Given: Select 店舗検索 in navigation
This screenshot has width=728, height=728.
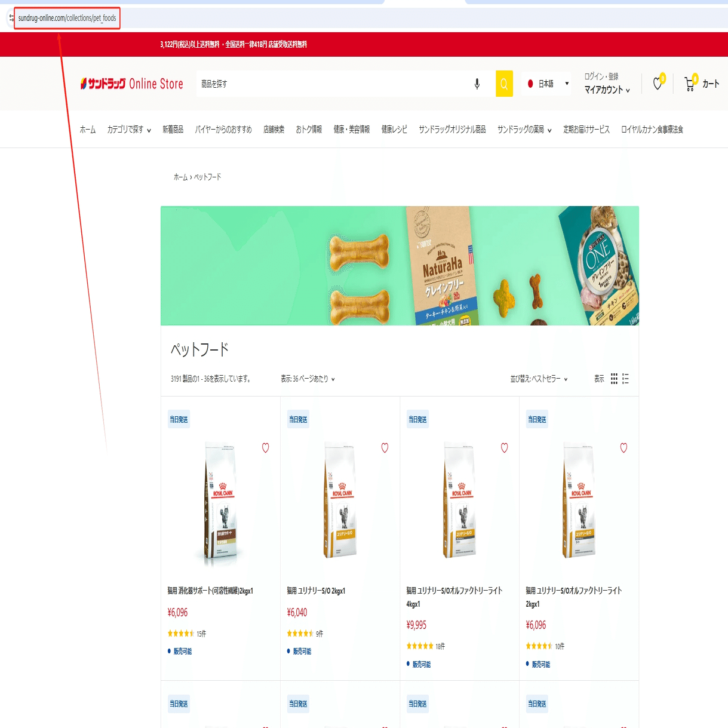Looking at the screenshot, I should click(x=274, y=129).
